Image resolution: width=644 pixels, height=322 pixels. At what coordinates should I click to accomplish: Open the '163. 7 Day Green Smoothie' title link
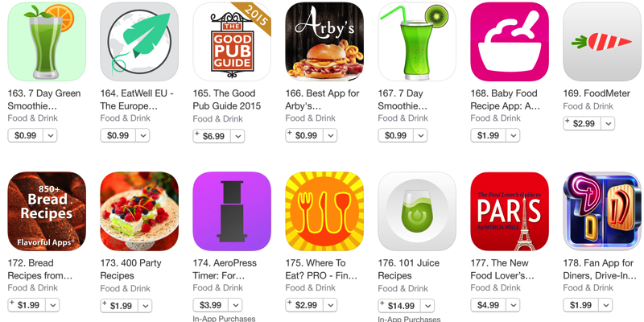[44, 100]
